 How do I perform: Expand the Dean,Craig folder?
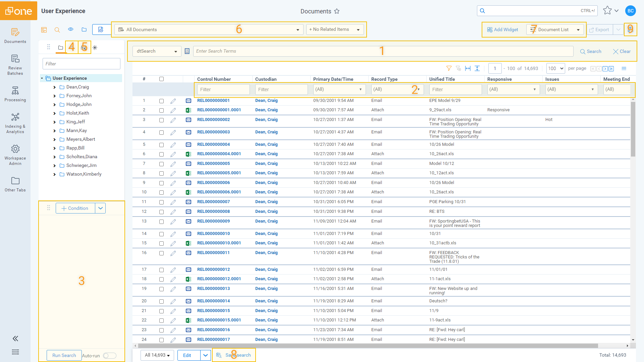54,87
